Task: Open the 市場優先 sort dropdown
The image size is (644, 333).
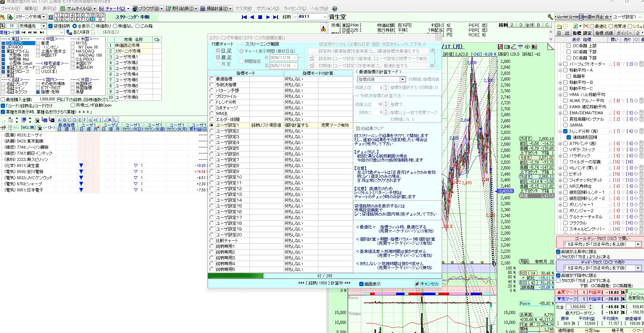Action: pyautogui.click(x=43, y=26)
